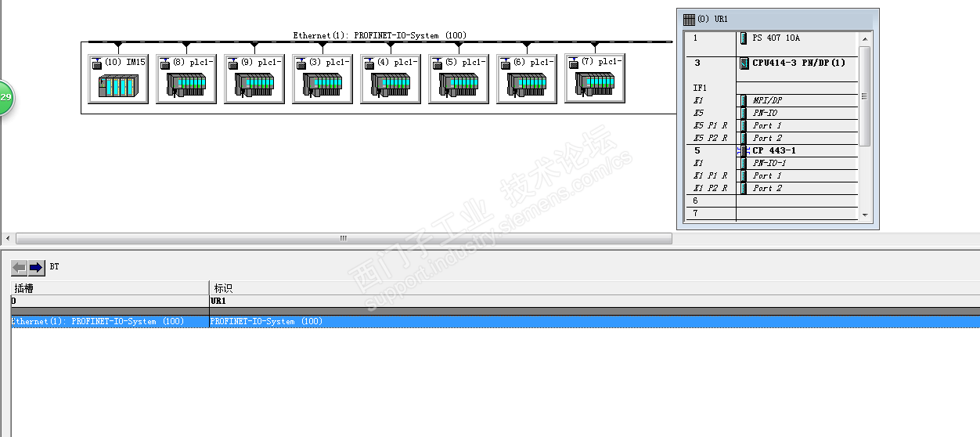Select the (5) plc1 IO device icon

tap(459, 78)
